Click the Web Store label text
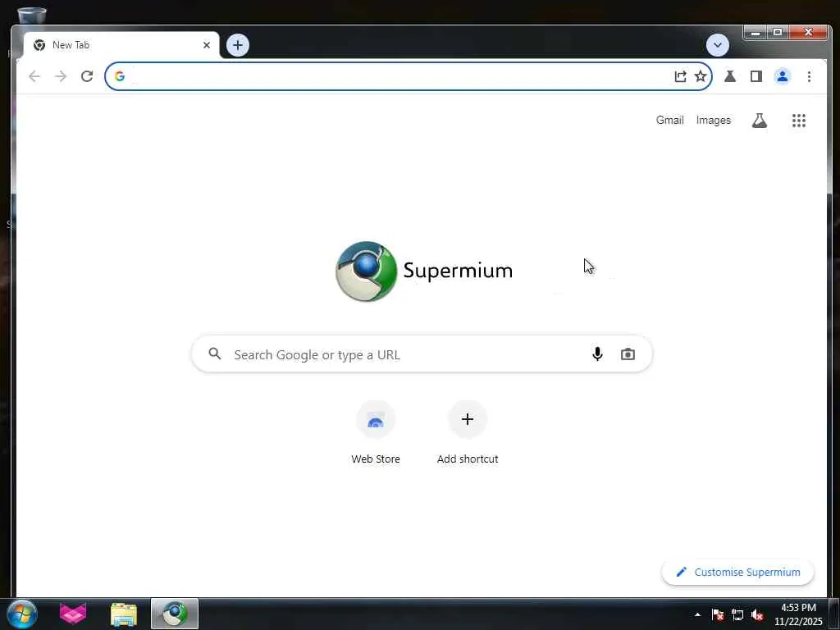 [x=376, y=459]
